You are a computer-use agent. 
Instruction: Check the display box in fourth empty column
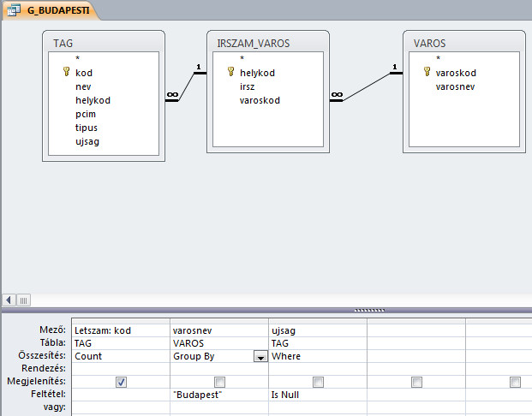tap(416, 382)
